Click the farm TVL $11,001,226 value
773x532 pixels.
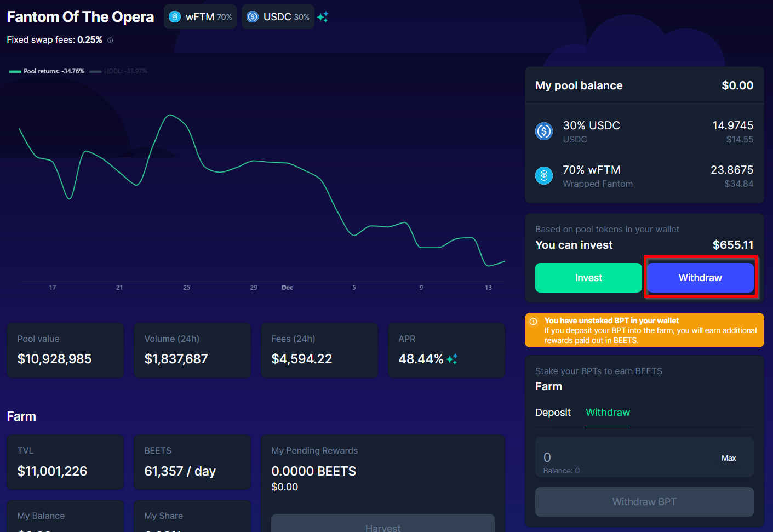click(52, 471)
